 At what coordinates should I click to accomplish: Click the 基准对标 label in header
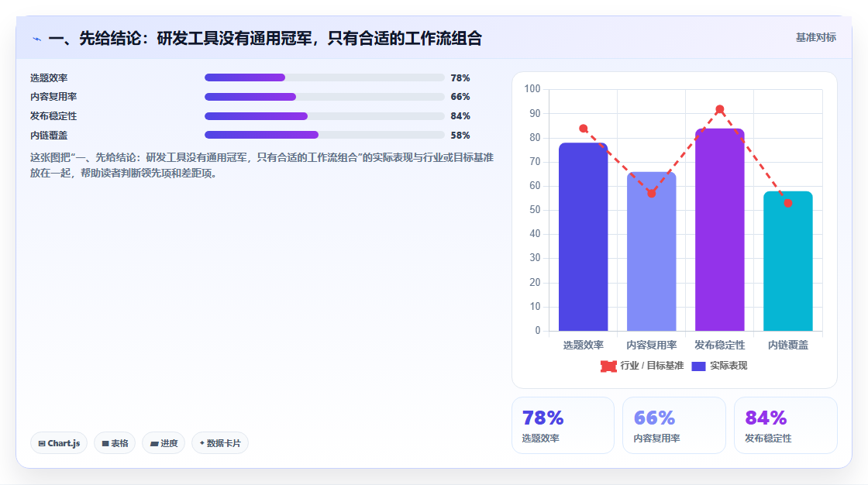(815, 38)
